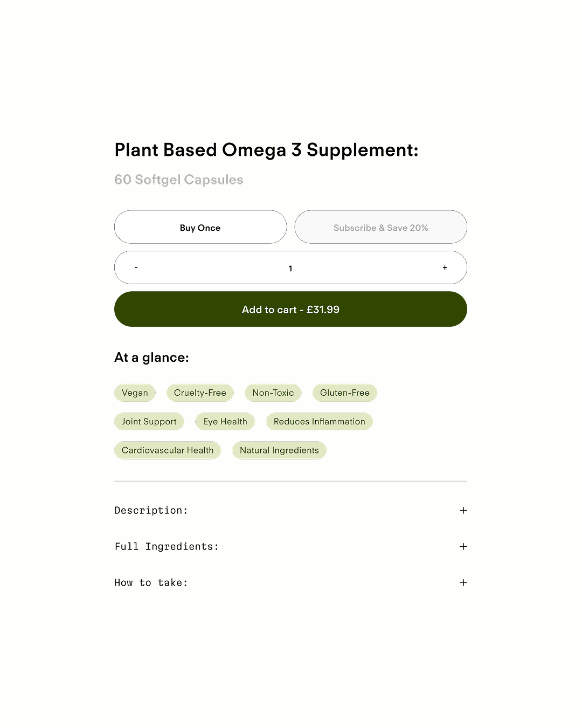This screenshot has height=728, width=582.
Task: Click the Non-Toxic badge
Action: pos(273,393)
